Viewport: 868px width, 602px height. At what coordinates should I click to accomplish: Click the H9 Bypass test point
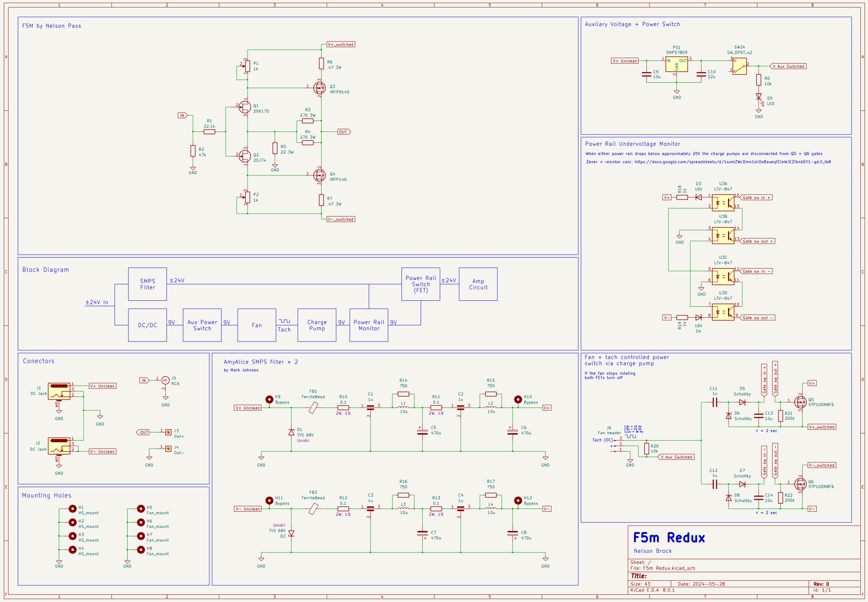click(269, 399)
